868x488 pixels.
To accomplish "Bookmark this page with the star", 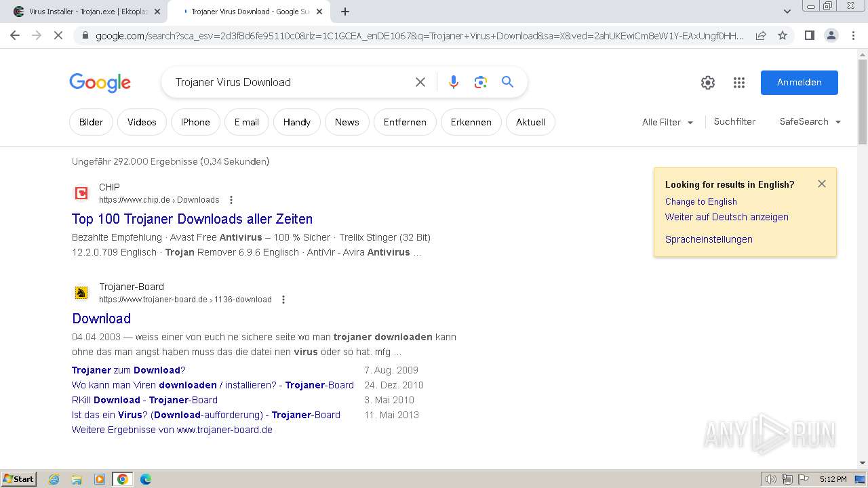I will (x=783, y=35).
